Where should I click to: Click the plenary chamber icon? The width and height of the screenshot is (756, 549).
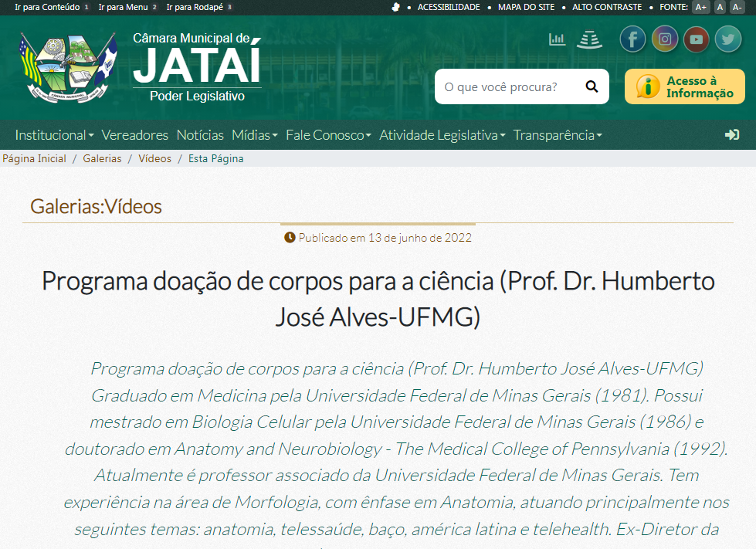tap(589, 39)
